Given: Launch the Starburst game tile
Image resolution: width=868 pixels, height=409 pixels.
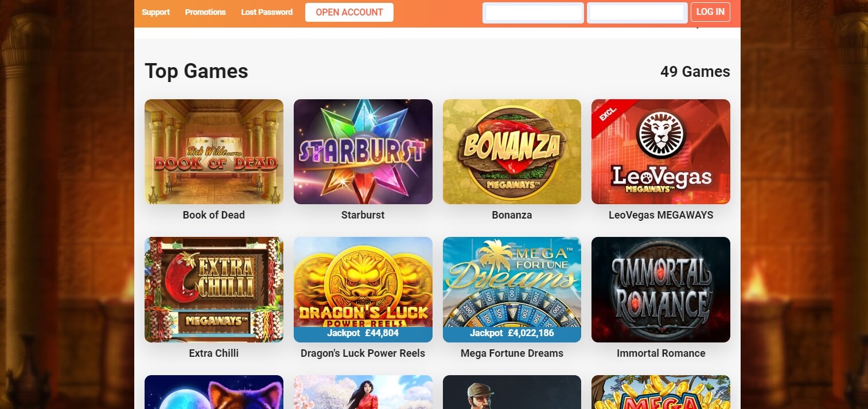Looking at the screenshot, I should point(363,151).
